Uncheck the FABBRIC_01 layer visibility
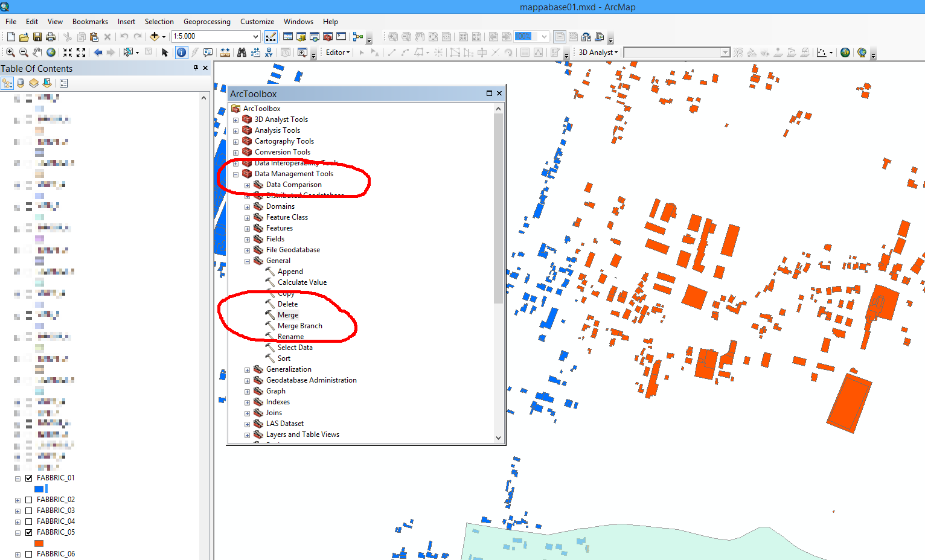This screenshot has height=560, width=925. click(28, 478)
